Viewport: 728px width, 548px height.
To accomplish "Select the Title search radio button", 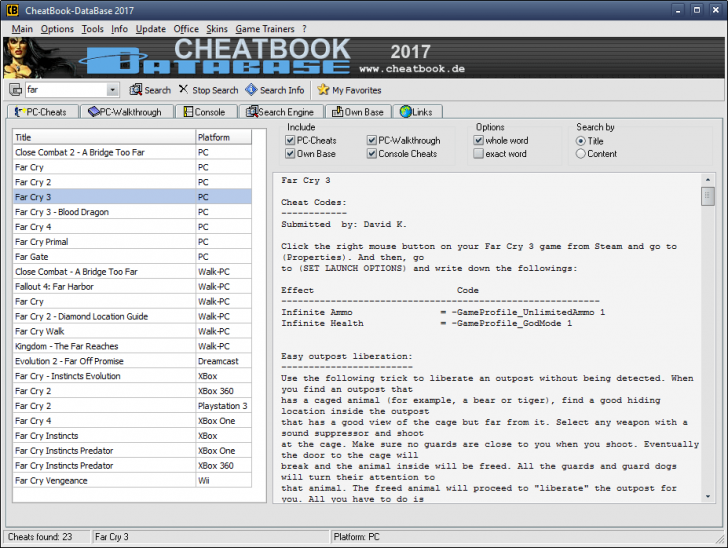I will (x=580, y=141).
